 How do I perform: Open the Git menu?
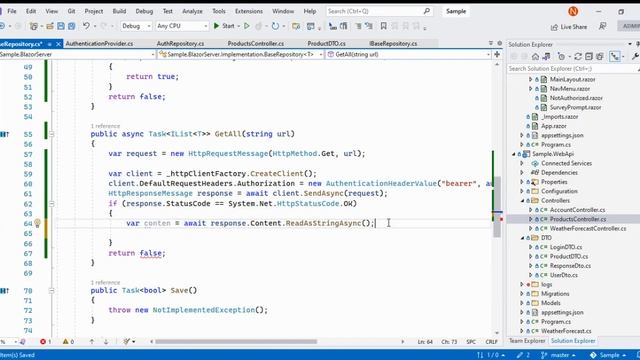(x=71, y=11)
